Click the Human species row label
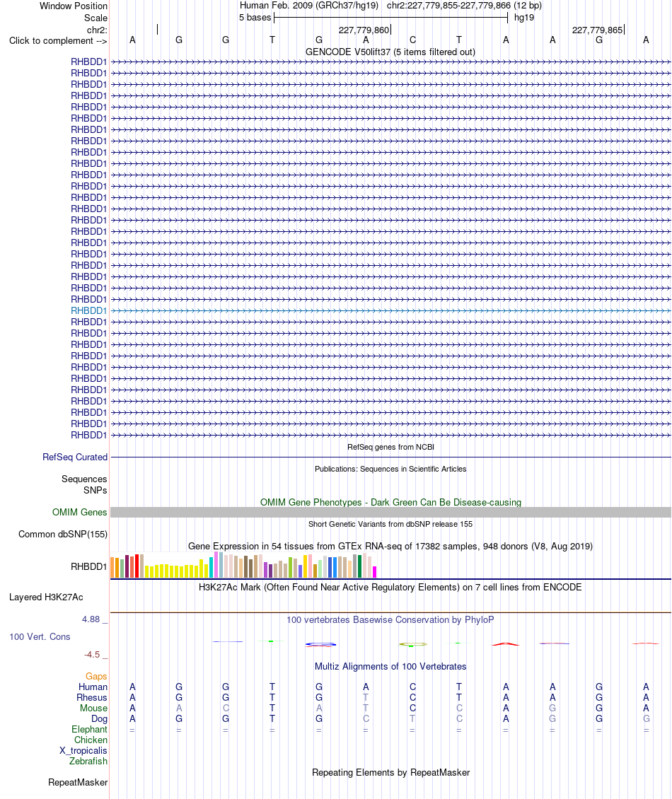Image resolution: width=672 pixels, height=799 pixels. pos(93,687)
